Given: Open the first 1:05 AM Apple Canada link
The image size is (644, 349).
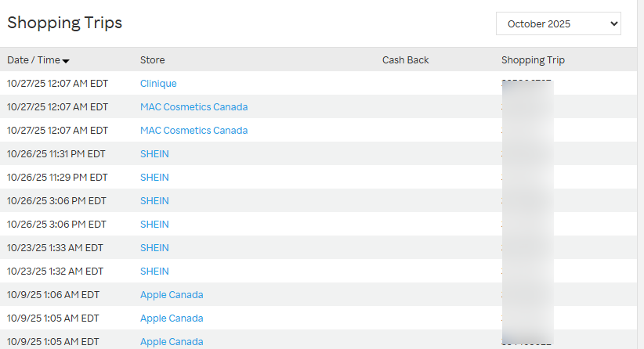Looking at the screenshot, I should (x=172, y=318).
